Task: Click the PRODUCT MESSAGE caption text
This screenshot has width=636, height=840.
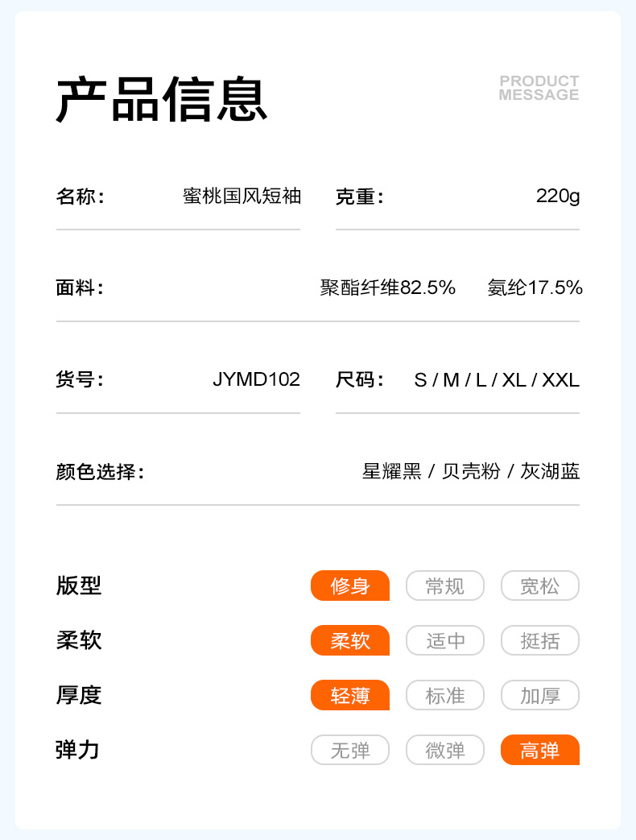Action: pos(539,88)
